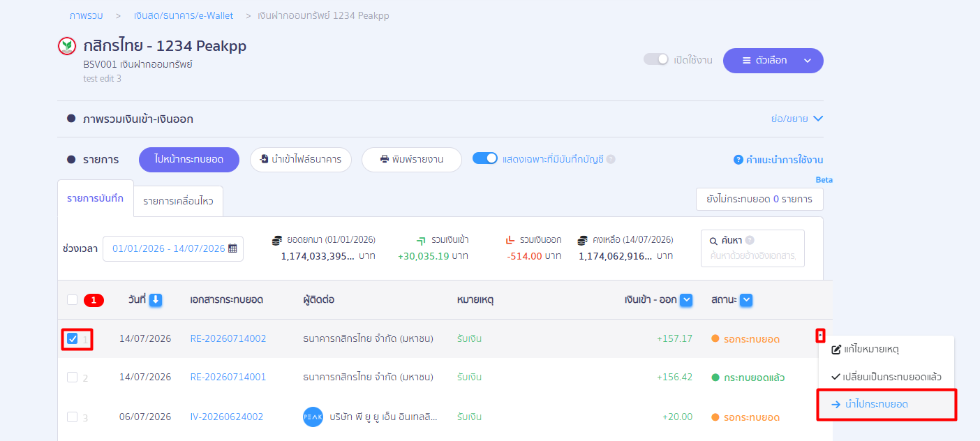Switch to รายการเคลื่อนไหว tab
Image resolution: width=980 pixels, height=441 pixels.
pos(178,201)
